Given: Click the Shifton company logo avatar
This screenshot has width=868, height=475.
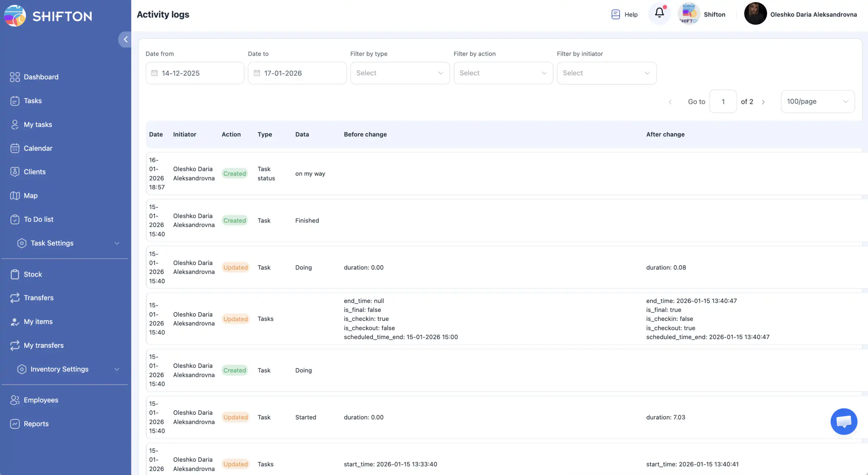Looking at the screenshot, I should coord(689,14).
